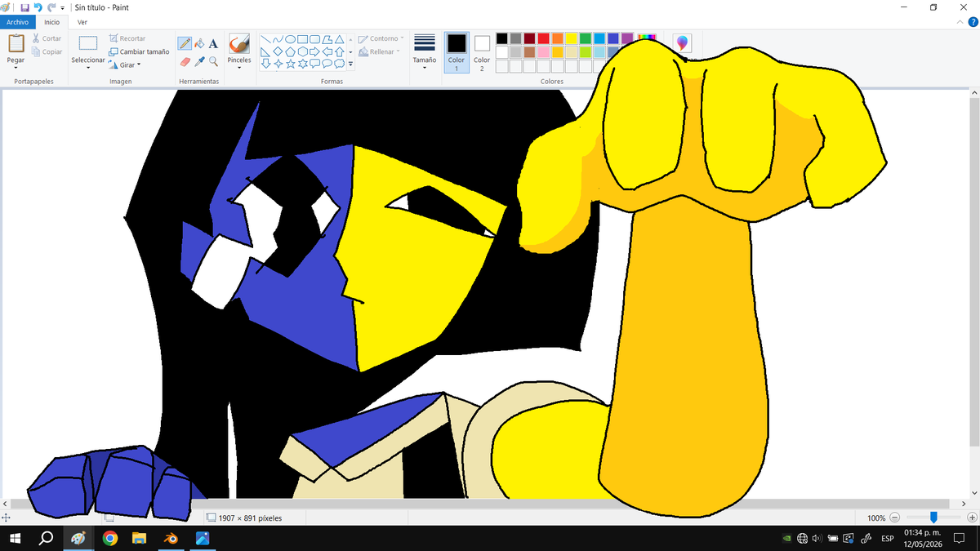
Task: Select the Pencil tool
Action: click(185, 43)
